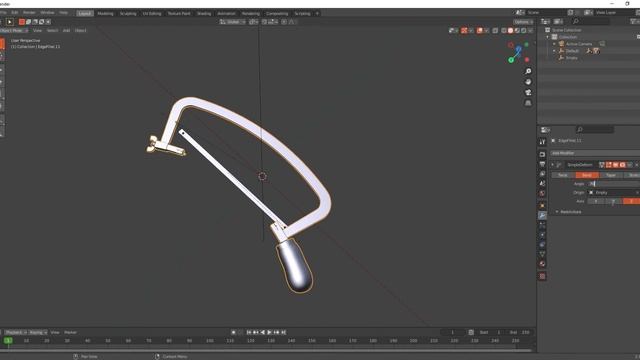Screen dimensions: 640x360
Task: Open the Sculpting workspace tab
Action: pos(128,13)
